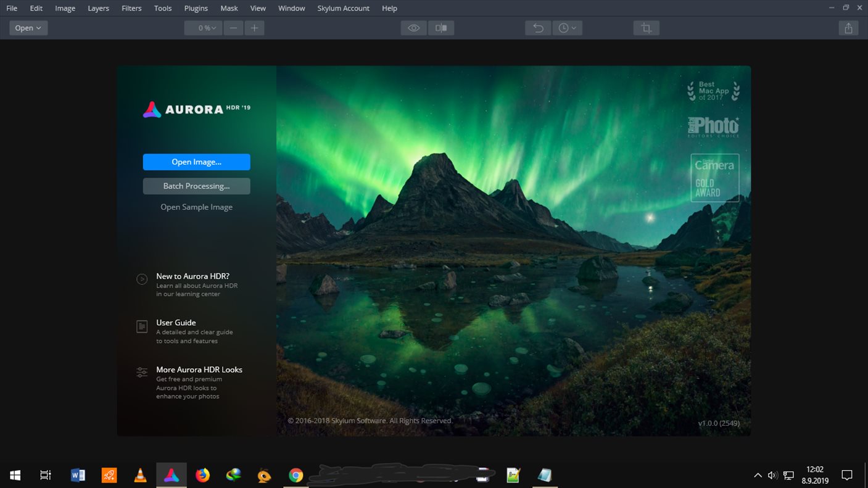Select the crop tool icon
The height and width of the screenshot is (488, 868).
(x=646, y=28)
